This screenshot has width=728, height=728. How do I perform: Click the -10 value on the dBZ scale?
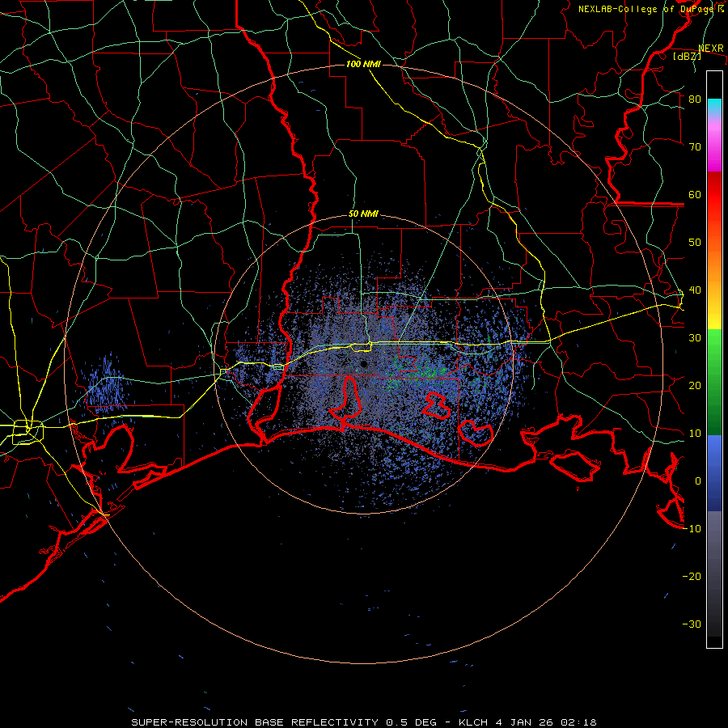click(x=692, y=529)
